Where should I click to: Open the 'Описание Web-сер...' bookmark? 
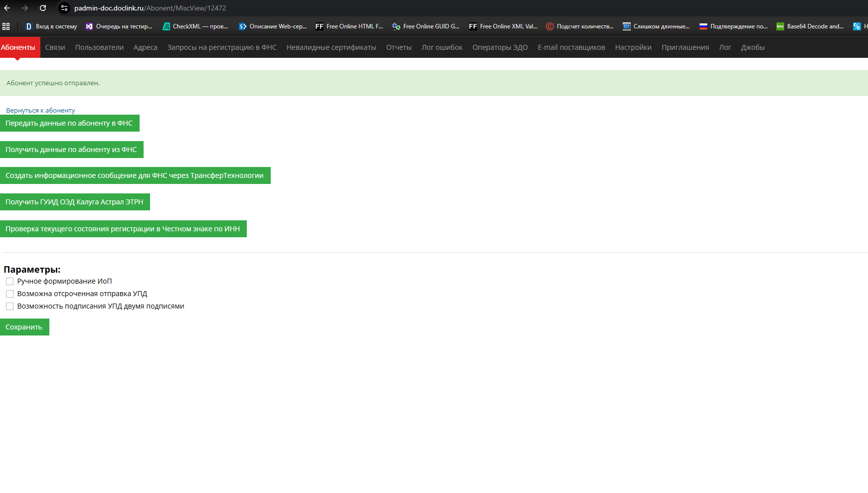(x=273, y=26)
